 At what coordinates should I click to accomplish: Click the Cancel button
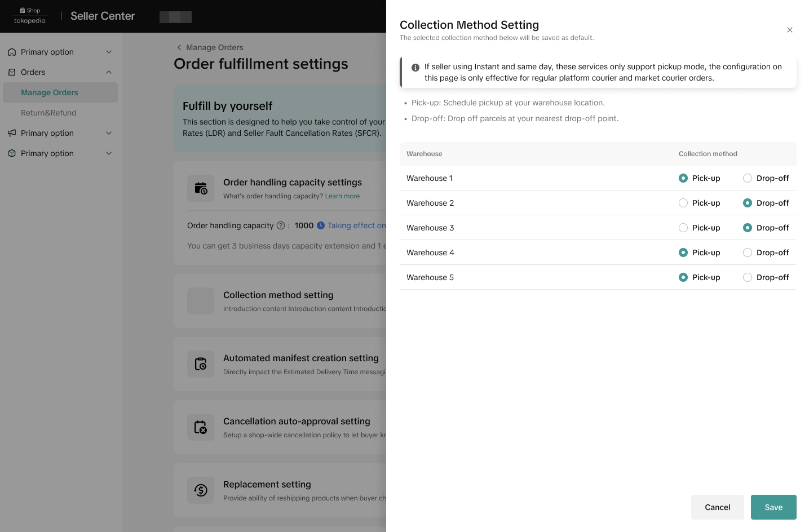point(717,507)
